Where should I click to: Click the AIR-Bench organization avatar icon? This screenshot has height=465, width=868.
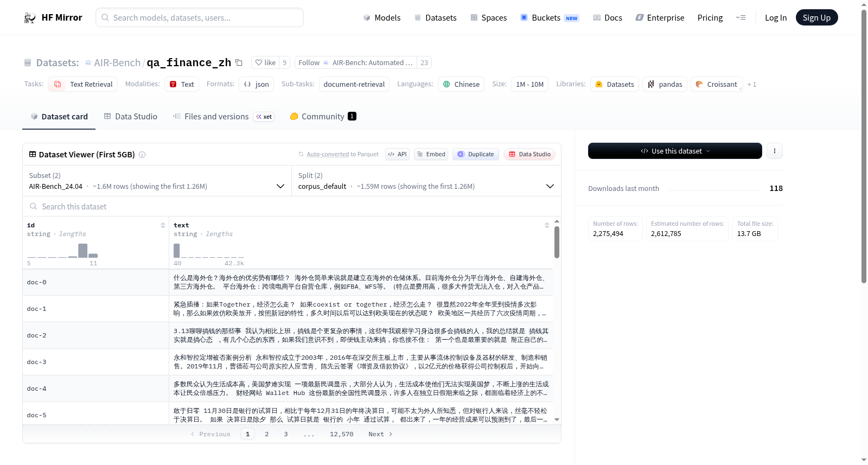pos(88,63)
